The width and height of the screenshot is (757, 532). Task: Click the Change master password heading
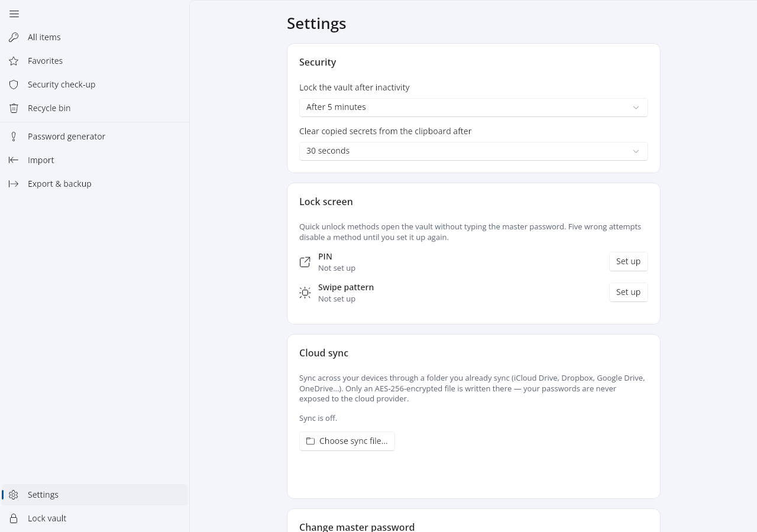[x=357, y=527]
